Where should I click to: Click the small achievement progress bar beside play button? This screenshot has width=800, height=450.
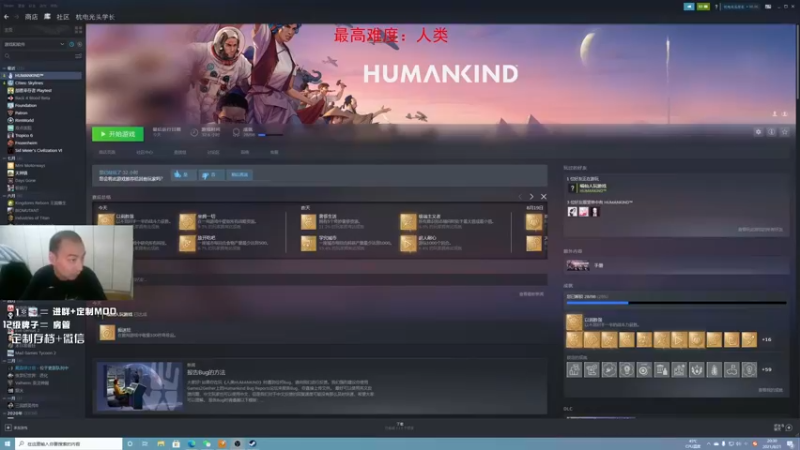pyautogui.click(x=270, y=135)
